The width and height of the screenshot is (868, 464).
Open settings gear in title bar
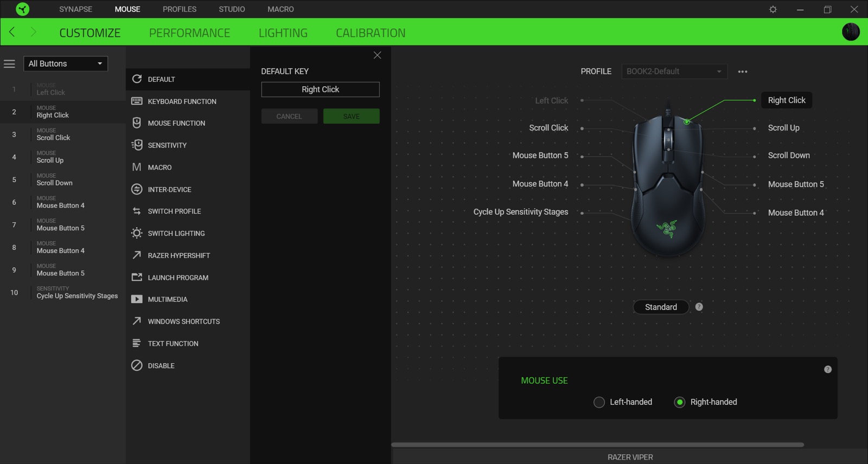coord(773,9)
